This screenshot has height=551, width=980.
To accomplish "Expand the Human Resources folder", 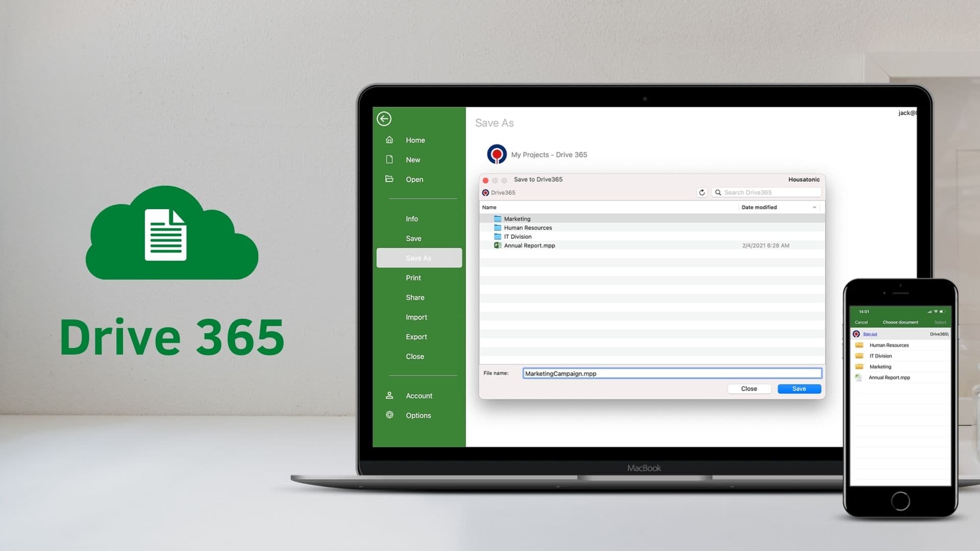I will click(x=528, y=228).
